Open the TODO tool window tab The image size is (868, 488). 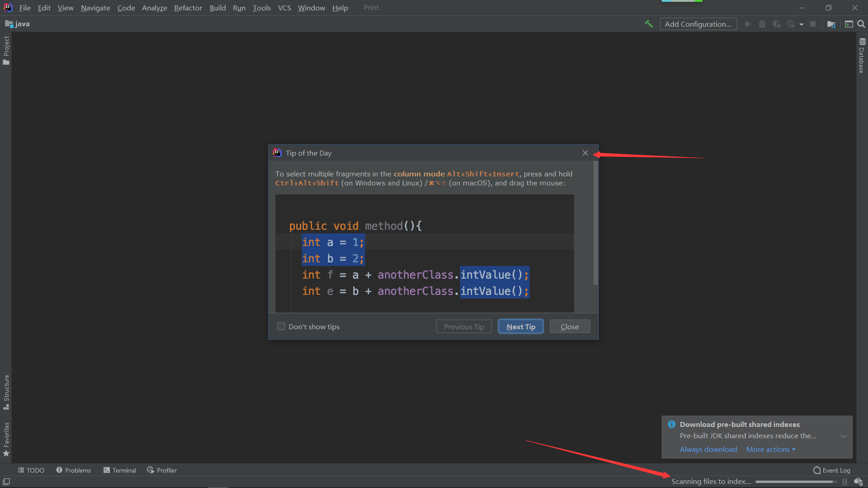31,470
